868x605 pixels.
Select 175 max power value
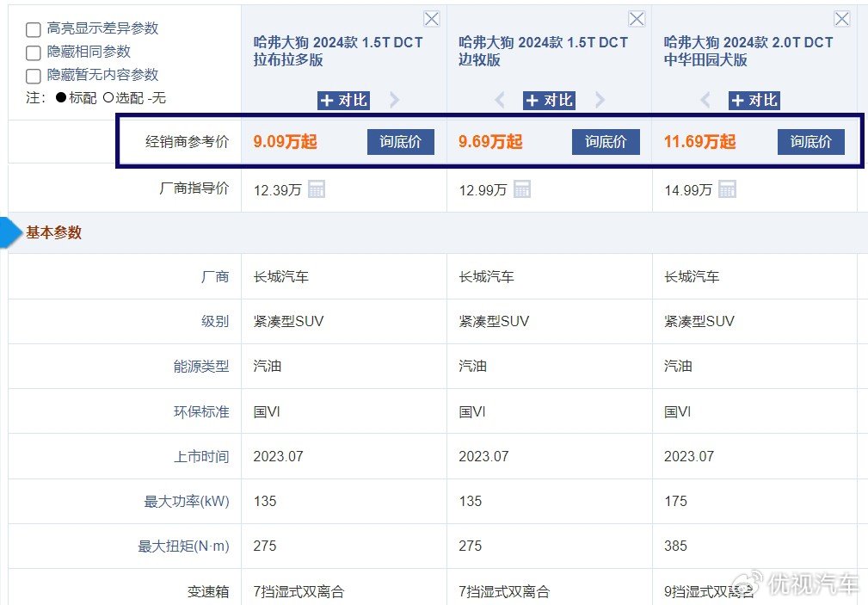[x=675, y=502]
